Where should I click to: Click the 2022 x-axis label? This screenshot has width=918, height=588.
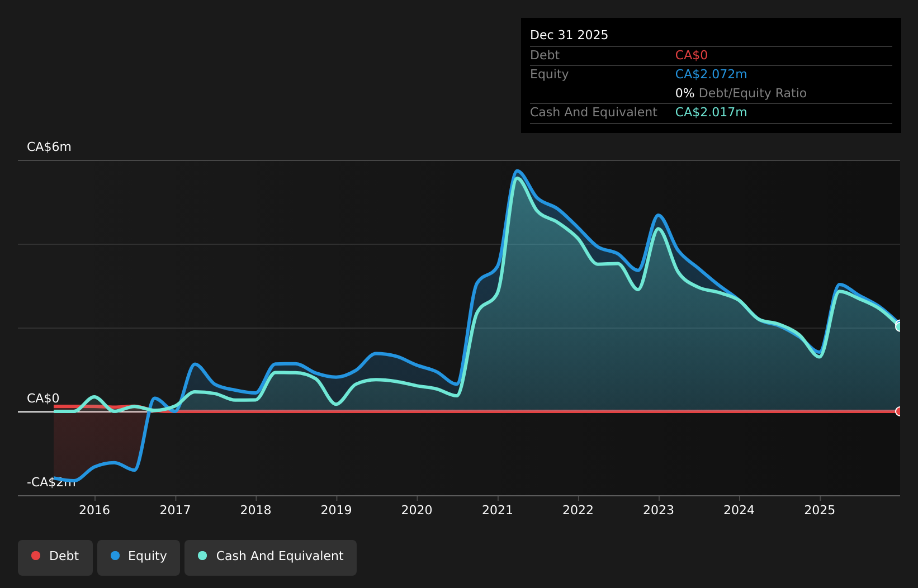click(x=578, y=510)
